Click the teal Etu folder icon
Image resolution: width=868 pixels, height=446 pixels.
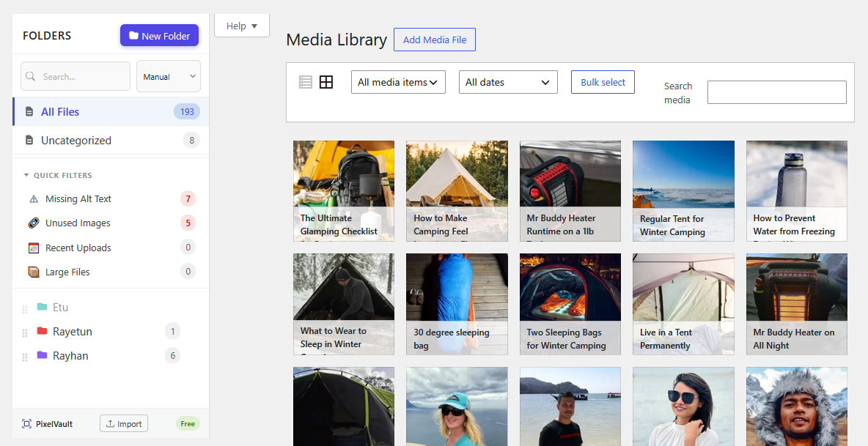42,307
